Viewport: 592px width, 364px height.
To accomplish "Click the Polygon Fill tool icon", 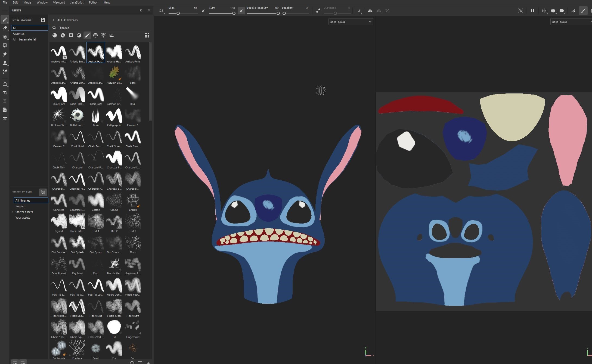I will pos(5,46).
